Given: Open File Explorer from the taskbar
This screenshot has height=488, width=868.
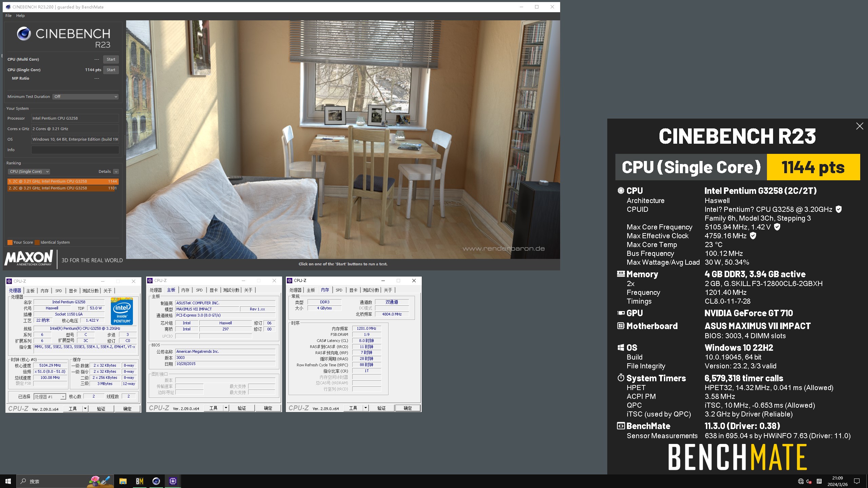Looking at the screenshot, I should [123, 481].
